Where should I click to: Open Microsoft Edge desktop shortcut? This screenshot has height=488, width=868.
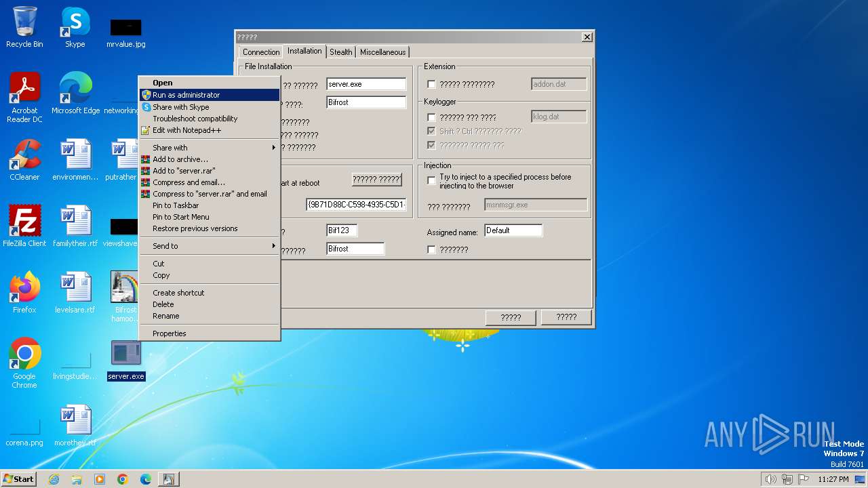coord(75,94)
